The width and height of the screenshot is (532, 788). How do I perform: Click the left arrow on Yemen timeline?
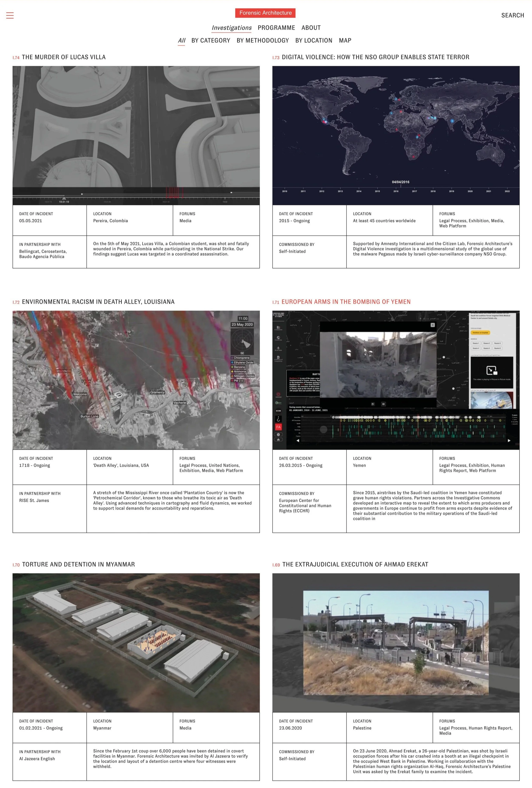(298, 440)
